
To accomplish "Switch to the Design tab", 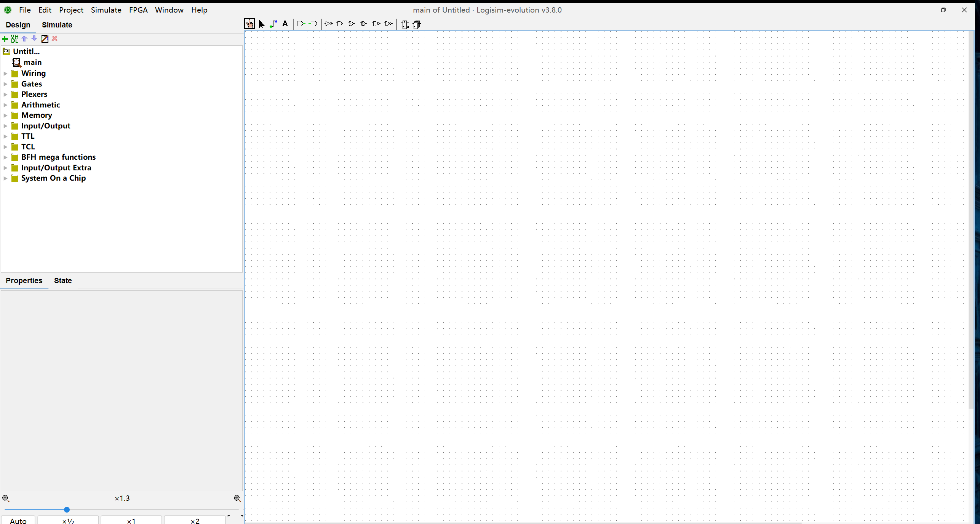I will 18,25.
